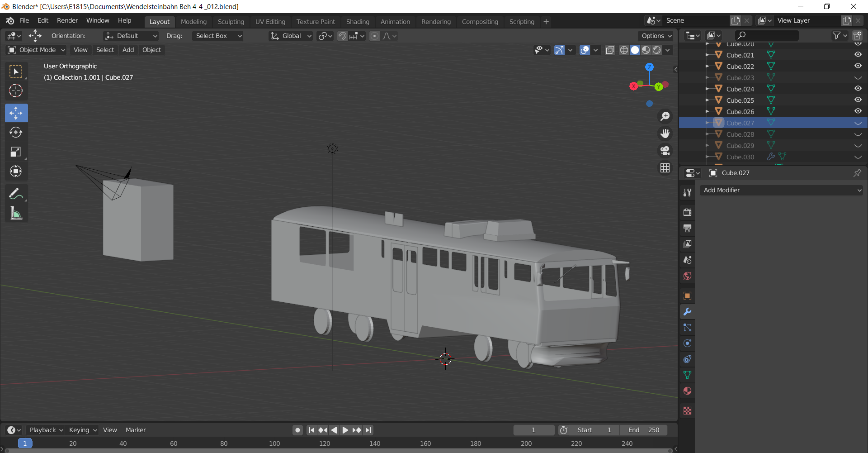
Task: Switch to the Sculpting workspace tab
Action: point(231,22)
